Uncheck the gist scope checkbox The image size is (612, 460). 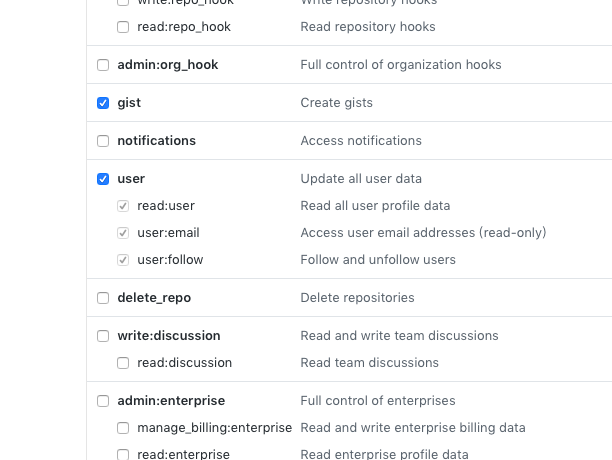[103, 103]
